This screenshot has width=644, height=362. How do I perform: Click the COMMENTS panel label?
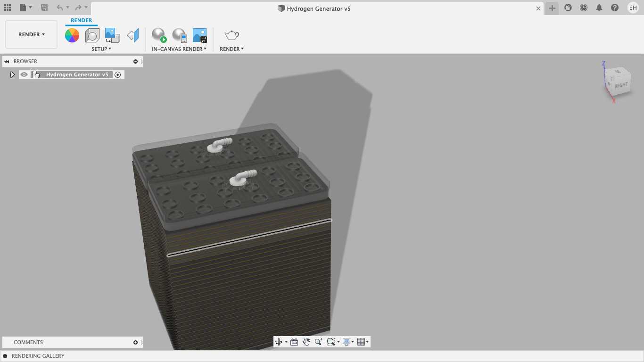tap(28, 342)
